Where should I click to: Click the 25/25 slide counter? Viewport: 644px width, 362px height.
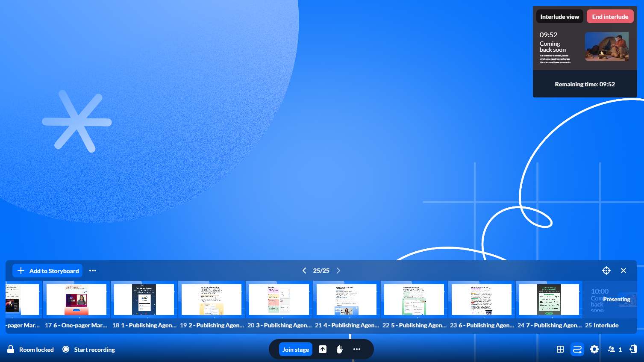click(321, 271)
